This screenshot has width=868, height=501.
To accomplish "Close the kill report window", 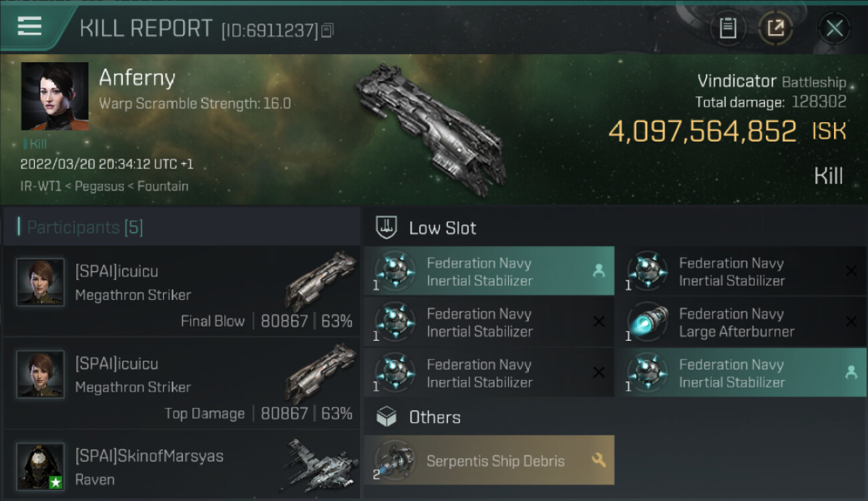I will [x=834, y=28].
